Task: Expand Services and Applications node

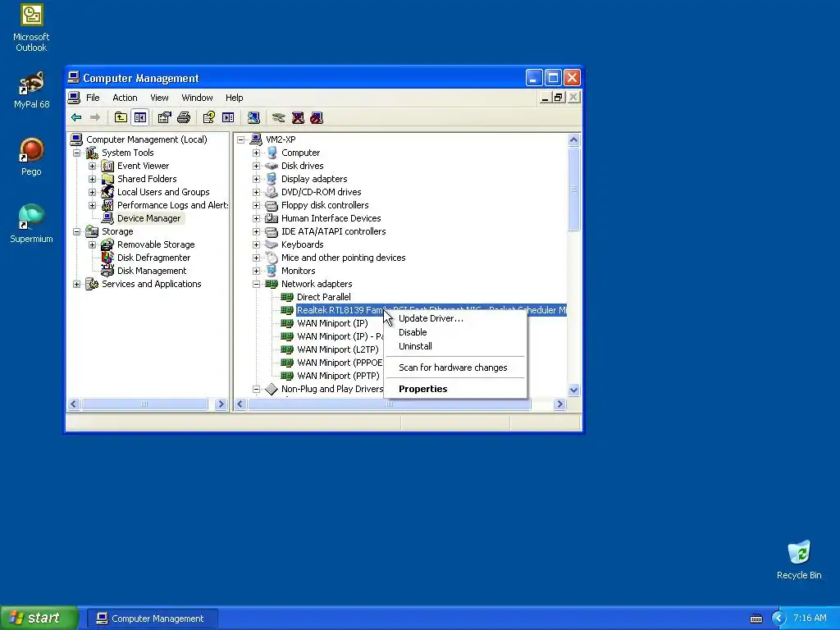Action: click(x=76, y=284)
